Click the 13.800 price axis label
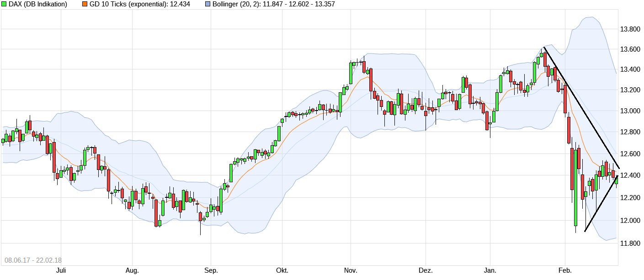Screen dimensions: 644x280 [x=631, y=29]
